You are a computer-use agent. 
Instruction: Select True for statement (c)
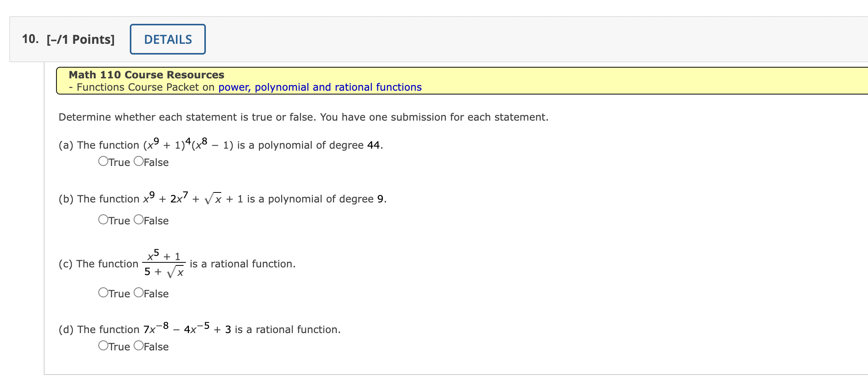[103, 293]
